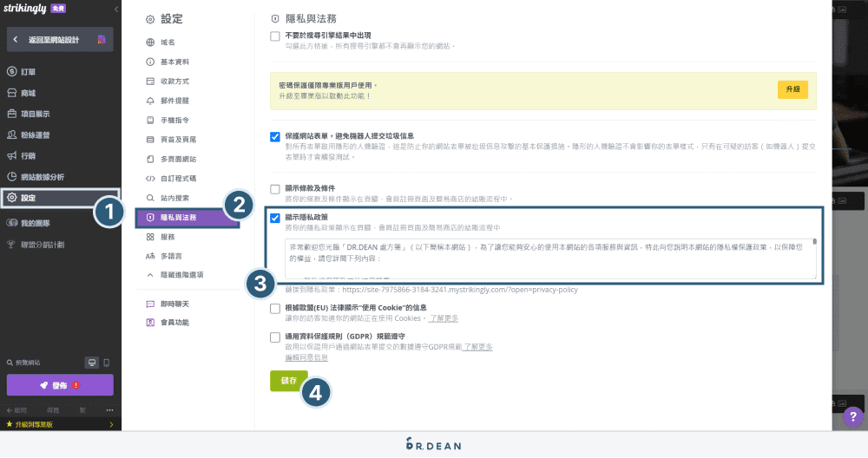Open the 行銷 marketing section
Viewport: 868px width, 458px height.
pyautogui.click(x=21, y=156)
